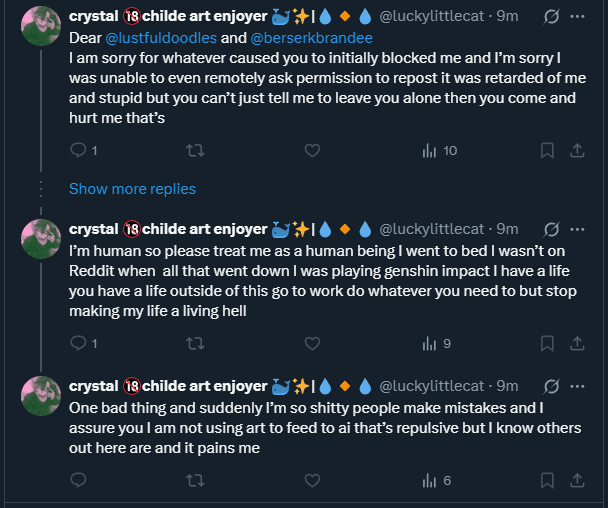The width and height of the screenshot is (608, 508).
Task: Share the last tweet about ai art
Action: (x=576, y=480)
